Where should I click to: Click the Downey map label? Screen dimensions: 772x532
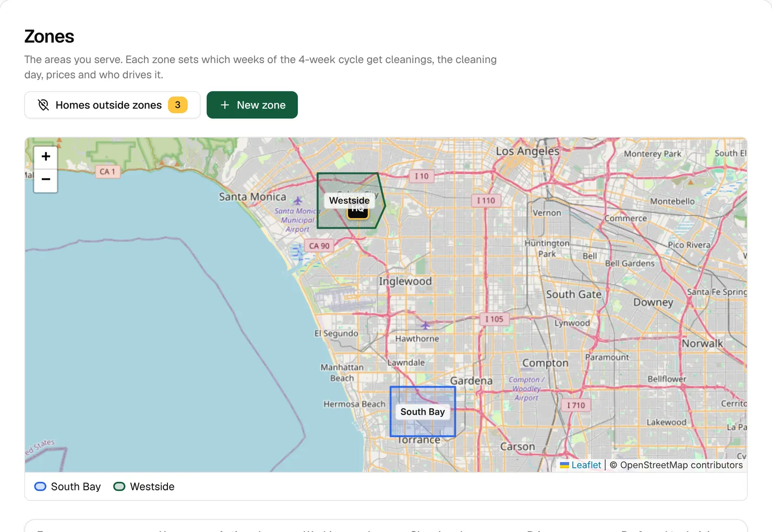(653, 303)
